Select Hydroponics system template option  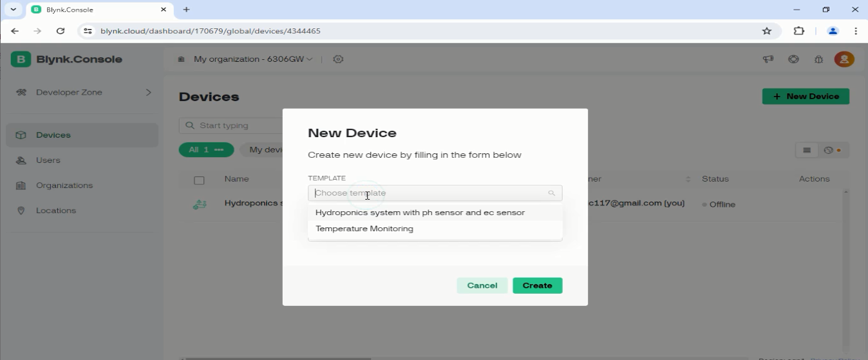click(x=420, y=213)
